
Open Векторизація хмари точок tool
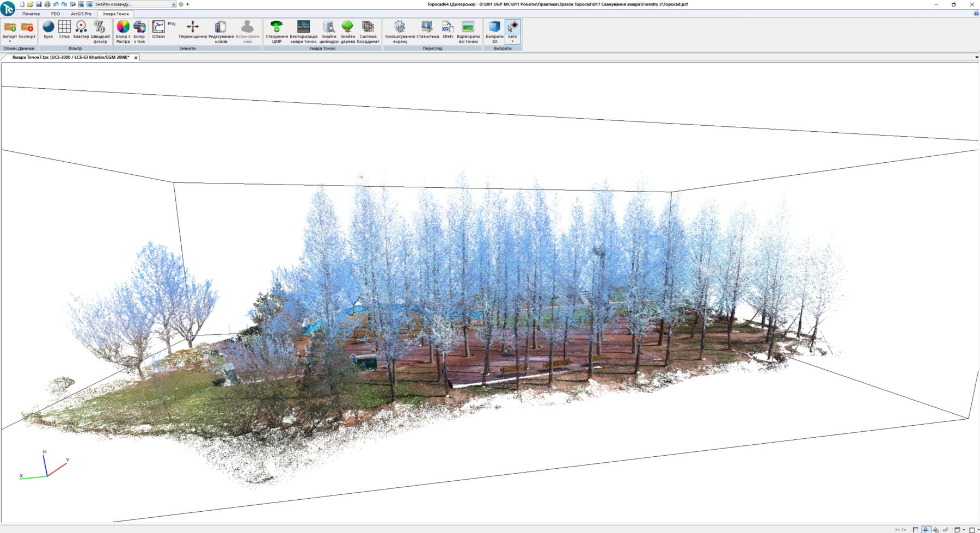[303, 31]
